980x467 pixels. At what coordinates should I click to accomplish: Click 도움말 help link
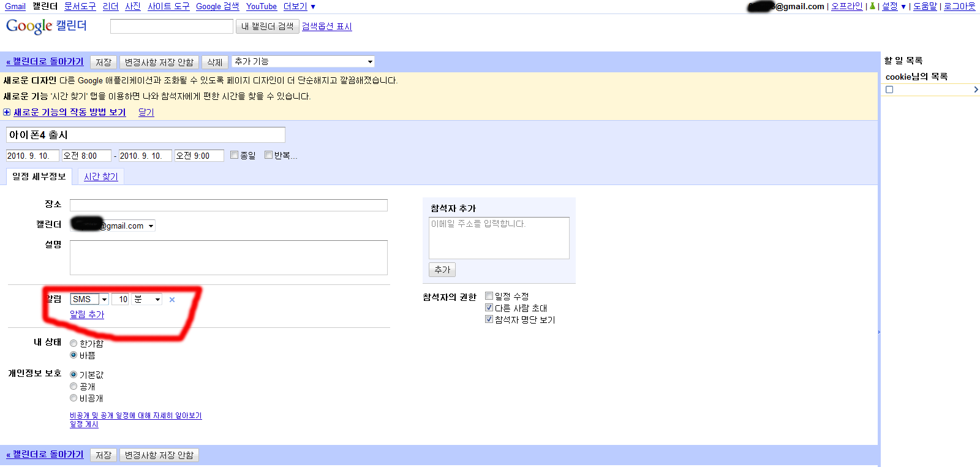925,6
